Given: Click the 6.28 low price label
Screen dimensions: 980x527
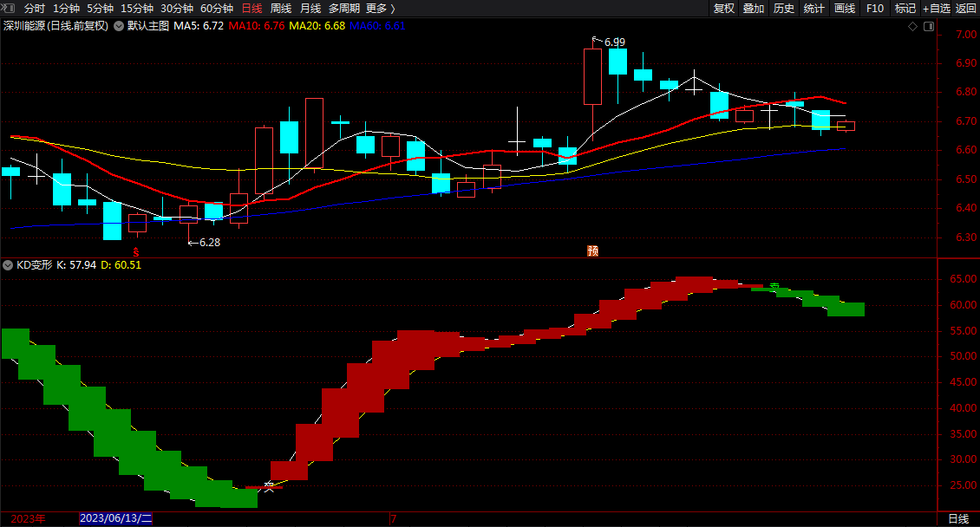Looking at the screenshot, I should pos(209,243).
